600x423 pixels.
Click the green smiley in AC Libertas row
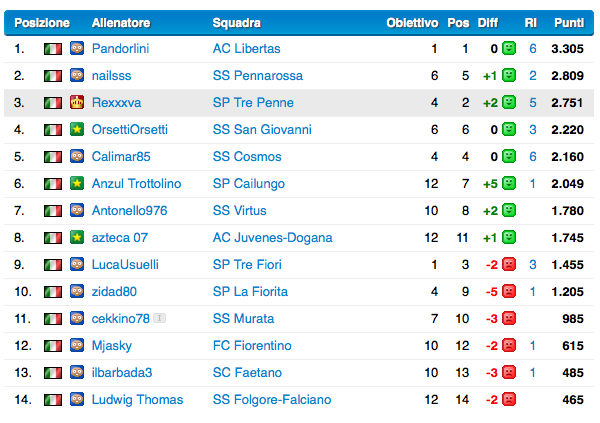[509, 48]
